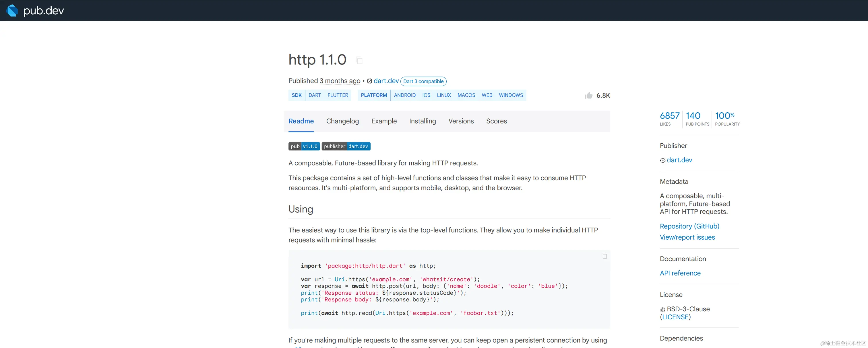868x348 pixels.
Task: Open View/report issues link
Action: click(x=687, y=237)
